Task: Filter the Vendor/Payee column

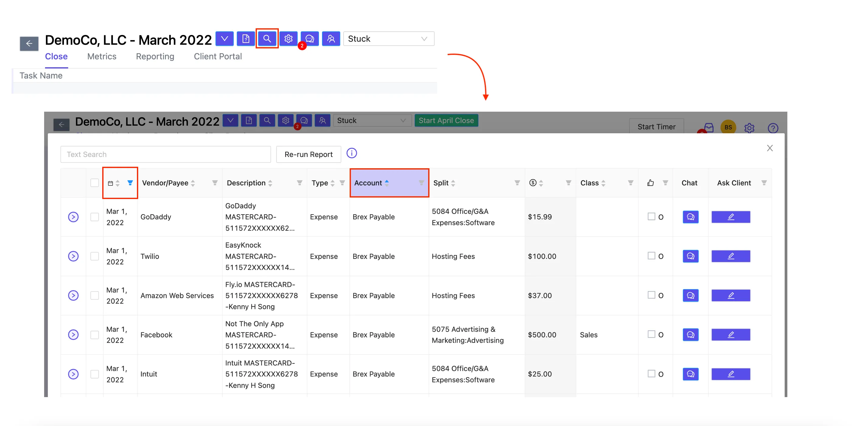Action: point(215,183)
